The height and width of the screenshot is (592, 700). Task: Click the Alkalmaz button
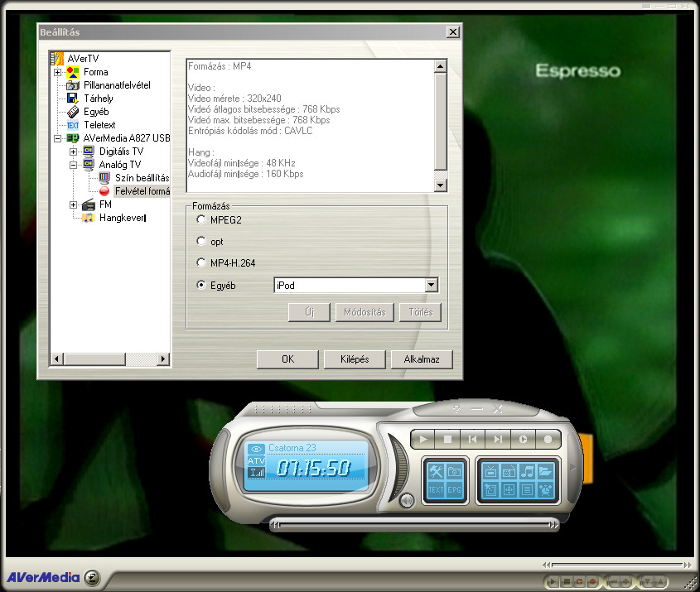point(422,359)
